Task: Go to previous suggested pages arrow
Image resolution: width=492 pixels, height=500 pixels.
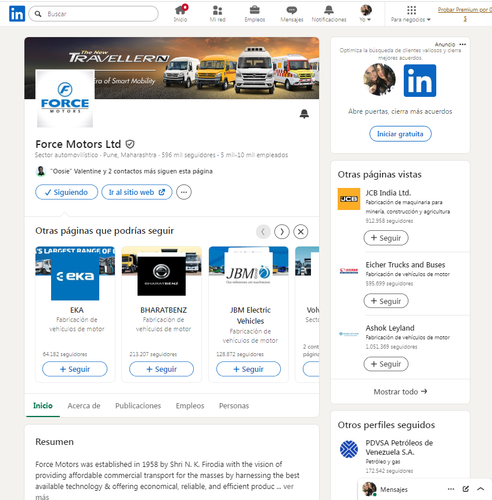Action: tap(263, 231)
